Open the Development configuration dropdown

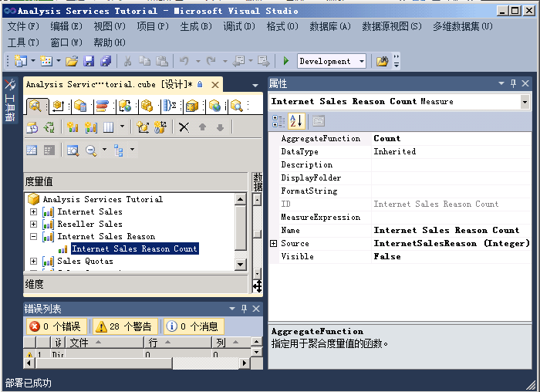click(361, 61)
